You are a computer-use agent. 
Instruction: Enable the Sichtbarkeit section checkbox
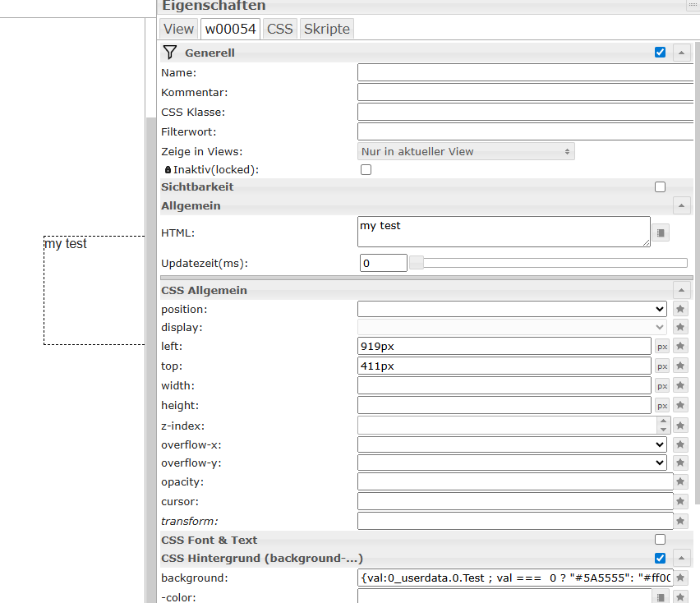click(x=660, y=187)
